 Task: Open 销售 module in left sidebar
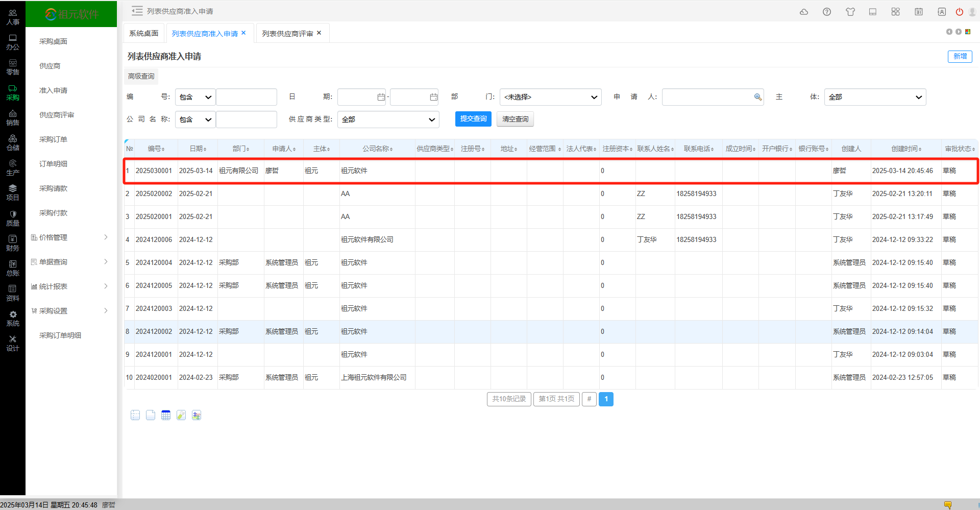pyautogui.click(x=13, y=117)
